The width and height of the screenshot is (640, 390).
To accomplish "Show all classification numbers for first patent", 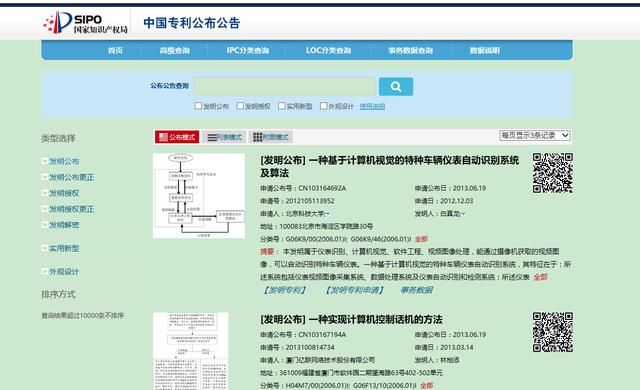I will (421, 239).
